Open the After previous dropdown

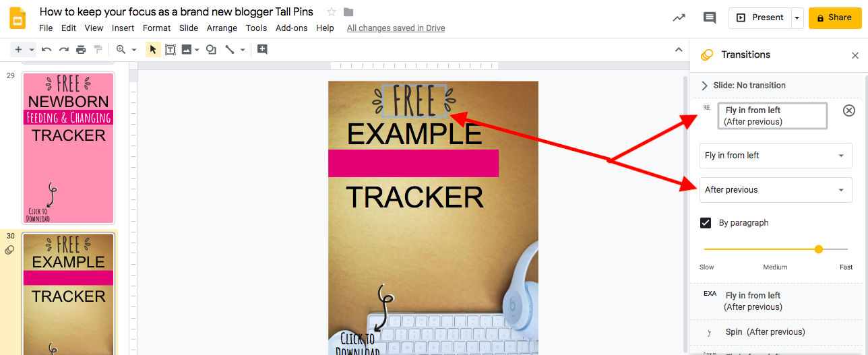pyautogui.click(x=776, y=190)
